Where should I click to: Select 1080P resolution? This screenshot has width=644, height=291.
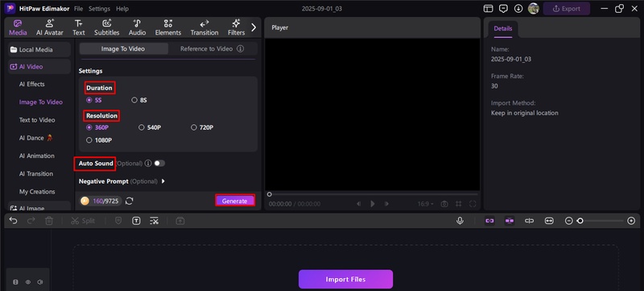[99, 140]
